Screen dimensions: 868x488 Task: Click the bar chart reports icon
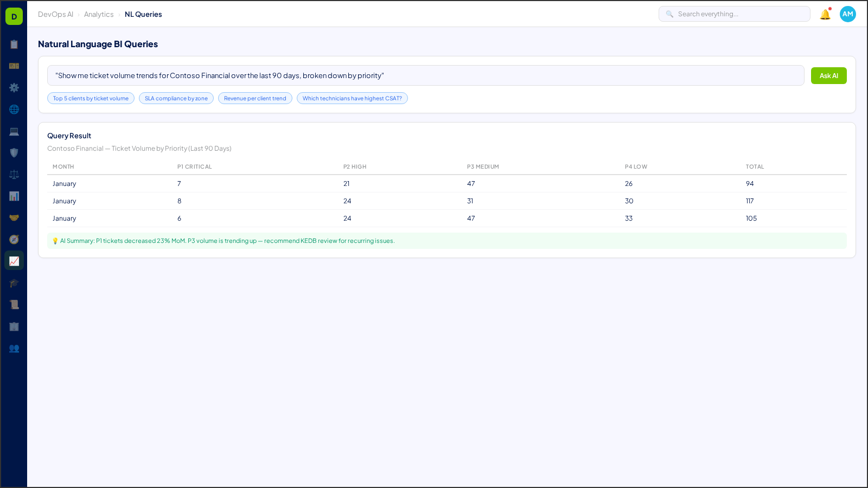pos(14,196)
